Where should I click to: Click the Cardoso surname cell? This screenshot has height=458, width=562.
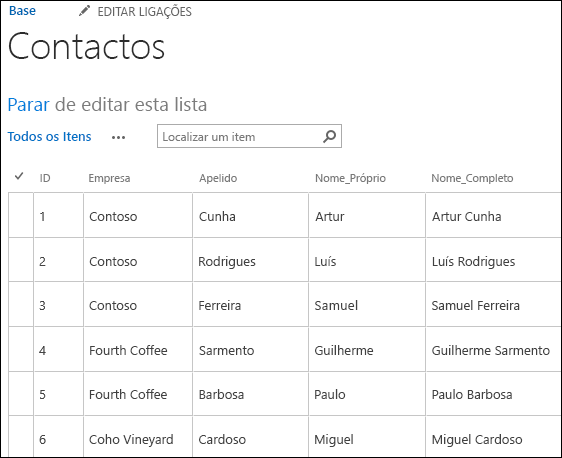(251, 436)
